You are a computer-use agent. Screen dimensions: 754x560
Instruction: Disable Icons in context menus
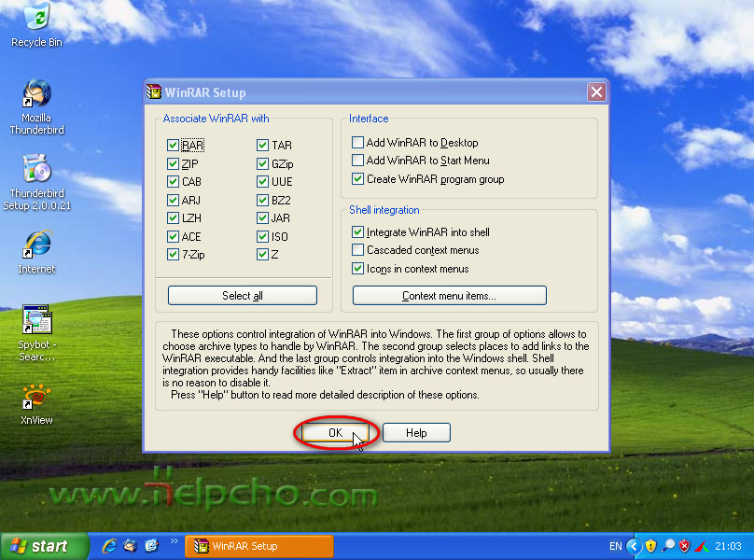coord(357,269)
